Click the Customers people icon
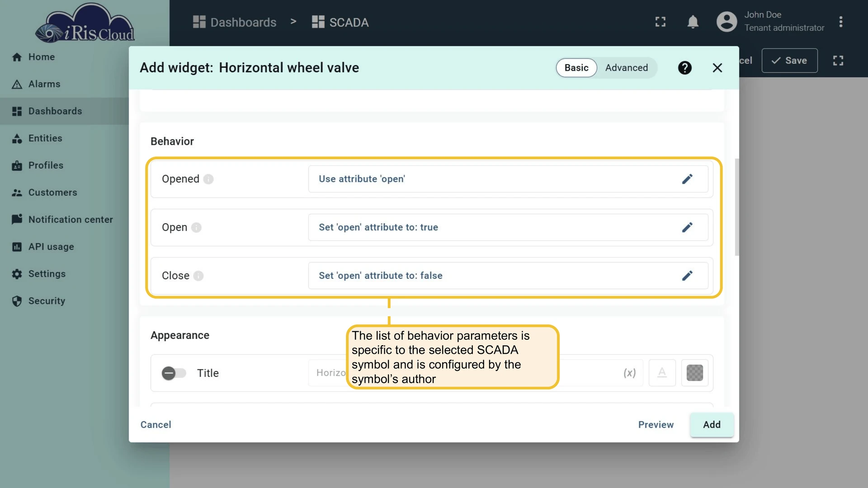The image size is (868, 488). point(17,192)
